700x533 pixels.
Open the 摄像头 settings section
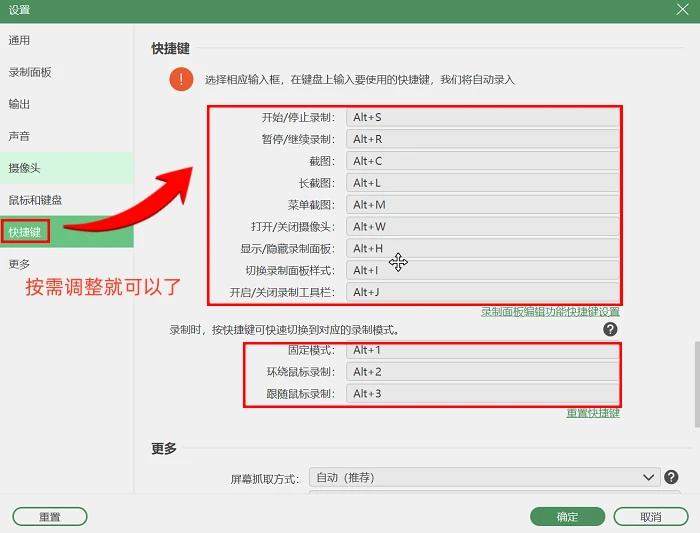point(25,168)
